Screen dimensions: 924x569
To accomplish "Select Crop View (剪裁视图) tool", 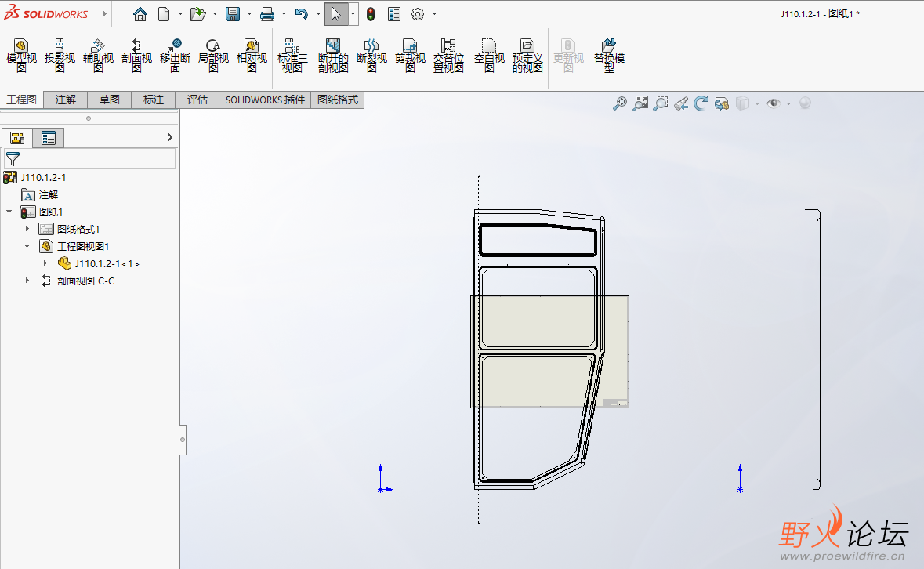I will pyautogui.click(x=410, y=56).
